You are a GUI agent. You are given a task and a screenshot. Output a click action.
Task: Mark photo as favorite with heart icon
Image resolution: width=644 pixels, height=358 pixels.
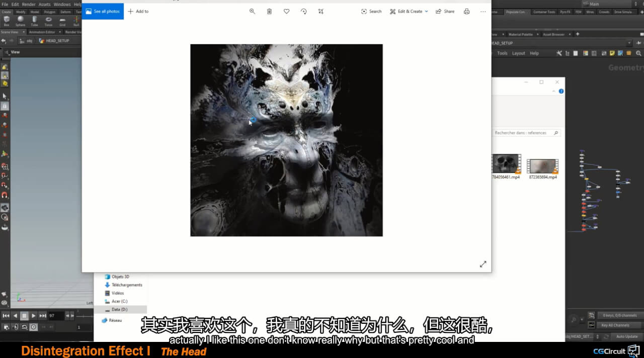click(x=286, y=11)
